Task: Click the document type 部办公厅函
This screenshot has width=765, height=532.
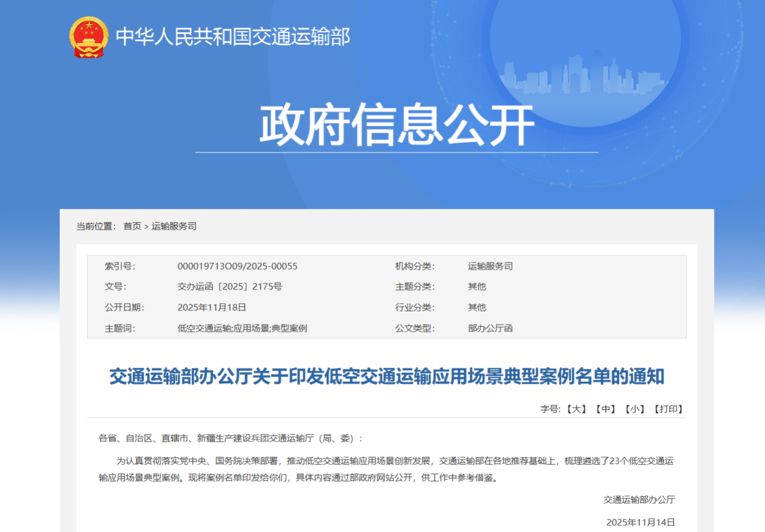Action: pyautogui.click(x=490, y=328)
